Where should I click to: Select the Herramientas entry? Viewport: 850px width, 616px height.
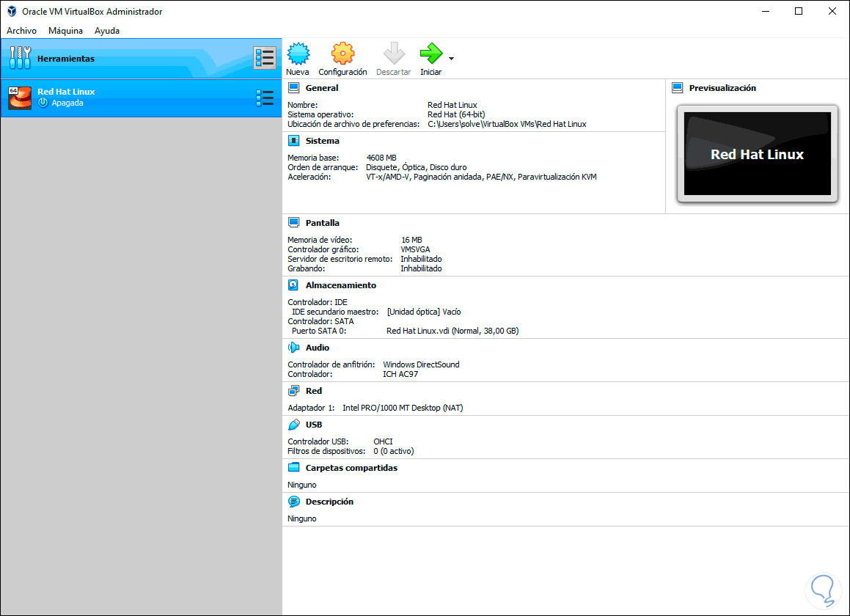141,58
